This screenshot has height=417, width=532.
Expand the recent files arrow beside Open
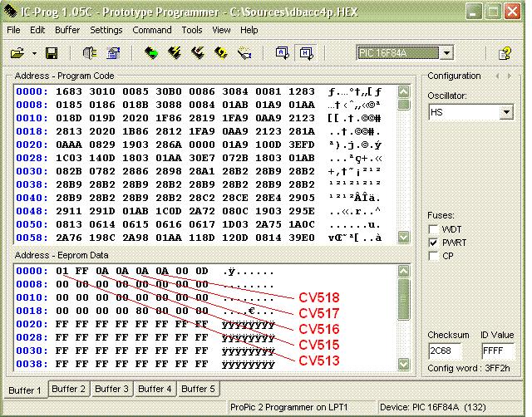click(34, 53)
